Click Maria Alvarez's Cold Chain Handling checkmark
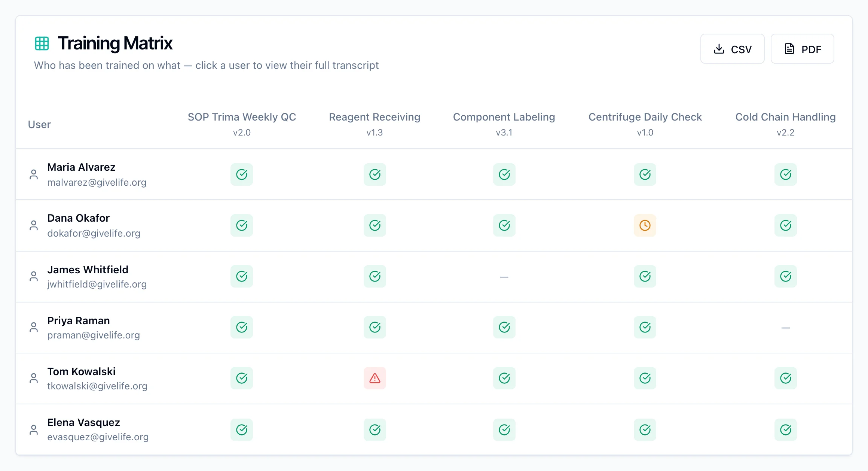 click(786, 174)
